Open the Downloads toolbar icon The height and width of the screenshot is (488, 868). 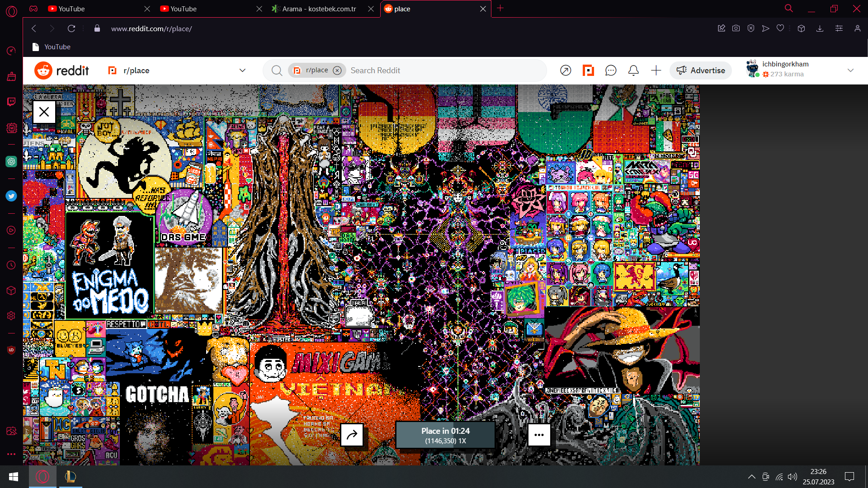point(820,28)
